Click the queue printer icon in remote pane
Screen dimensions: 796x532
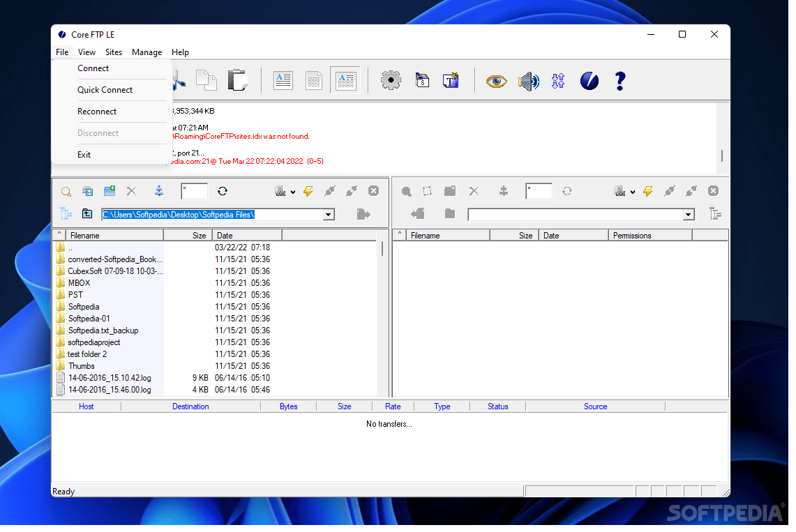pyautogui.click(x=619, y=191)
